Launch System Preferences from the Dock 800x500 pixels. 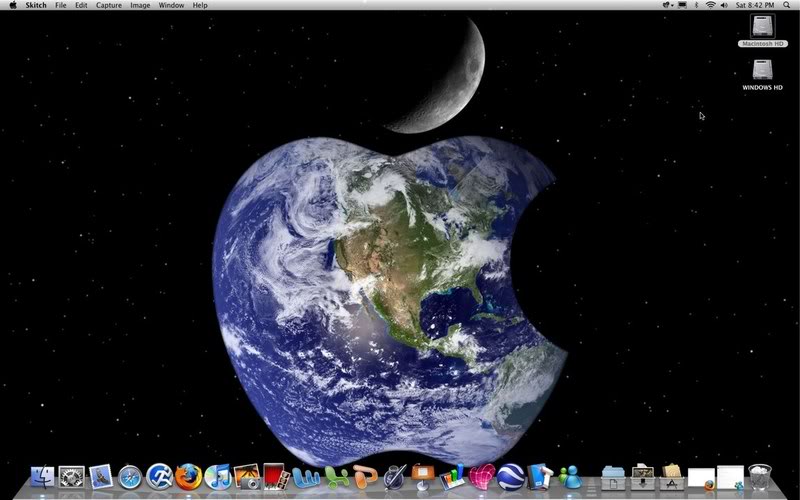click(71, 478)
